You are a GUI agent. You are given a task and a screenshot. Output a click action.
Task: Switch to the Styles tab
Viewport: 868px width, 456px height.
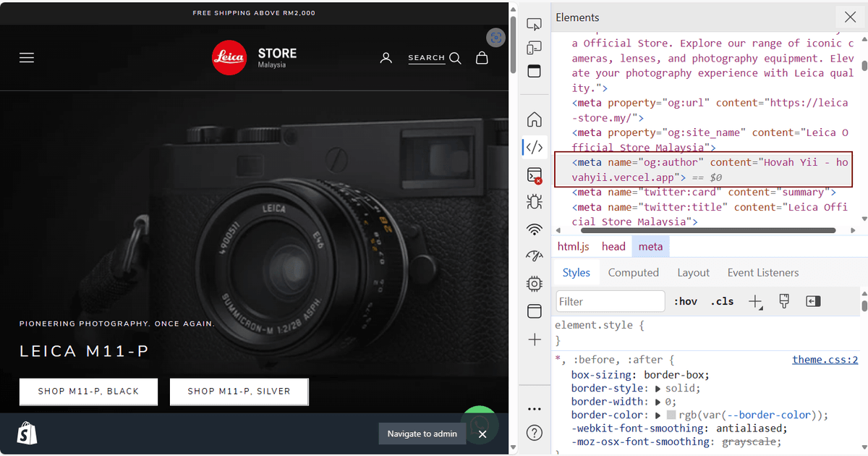[576, 272]
